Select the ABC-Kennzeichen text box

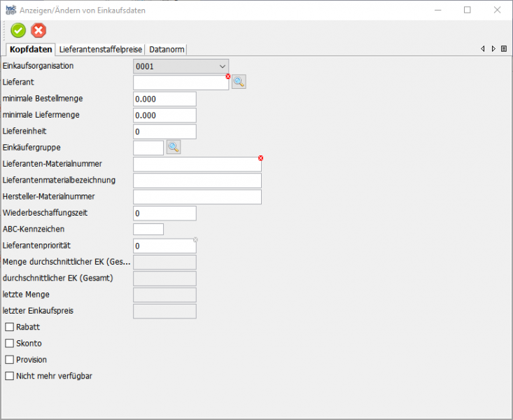tap(148, 229)
